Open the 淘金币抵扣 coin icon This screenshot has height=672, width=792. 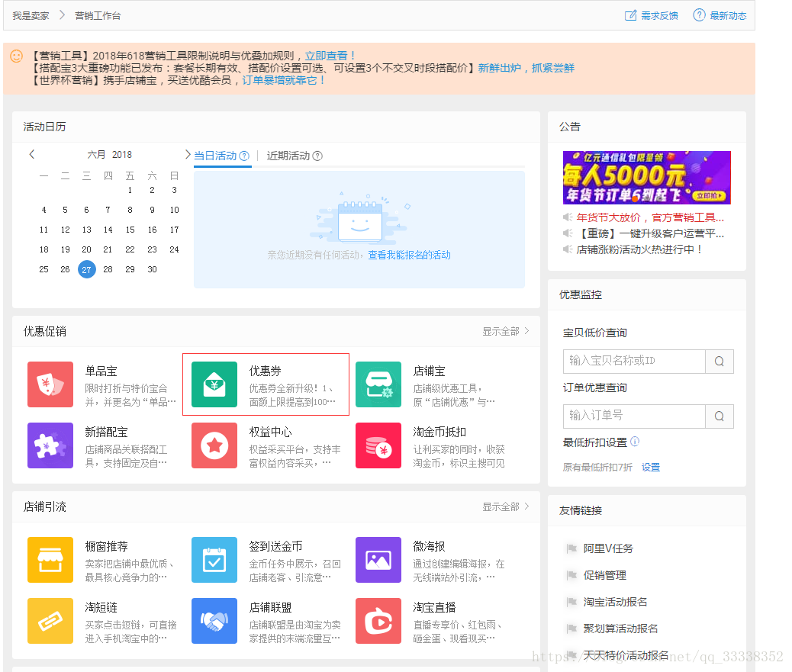click(x=378, y=445)
